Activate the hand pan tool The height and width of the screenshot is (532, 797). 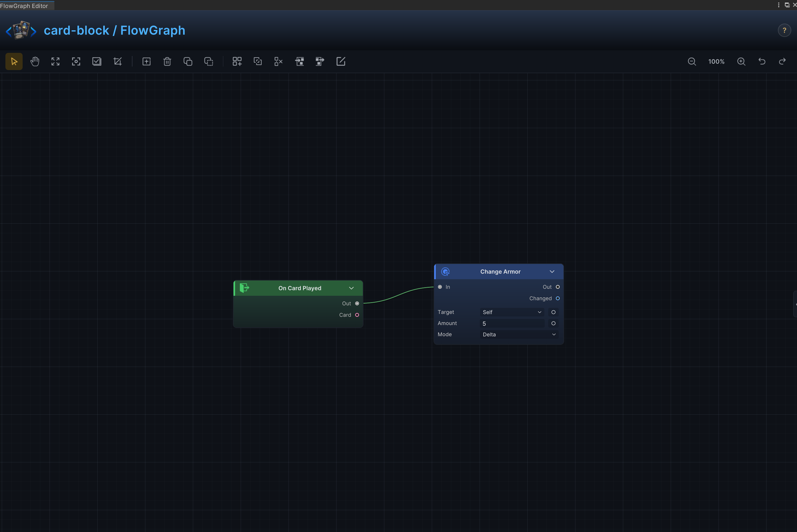35,61
